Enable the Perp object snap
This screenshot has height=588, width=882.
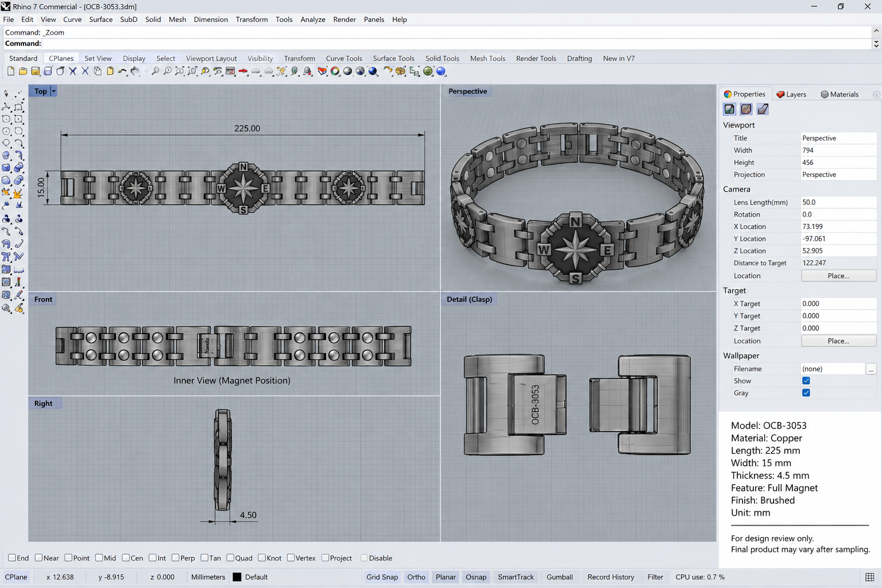175,558
